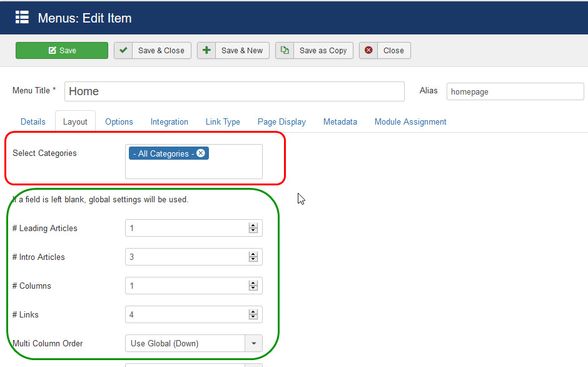Viewport: 588px width, 367px height.
Task: Click the Alias field containing homepage
Action: click(x=515, y=91)
